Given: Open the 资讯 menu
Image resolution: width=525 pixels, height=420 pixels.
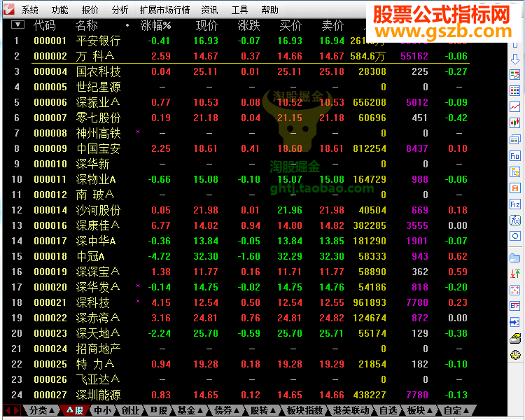Looking at the screenshot, I should coord(209,10).
